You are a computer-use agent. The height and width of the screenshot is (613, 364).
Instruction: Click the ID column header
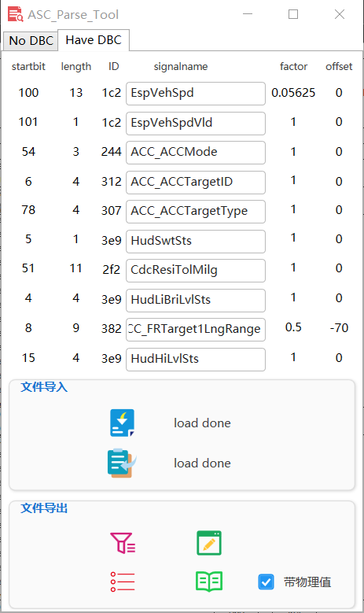114,66
